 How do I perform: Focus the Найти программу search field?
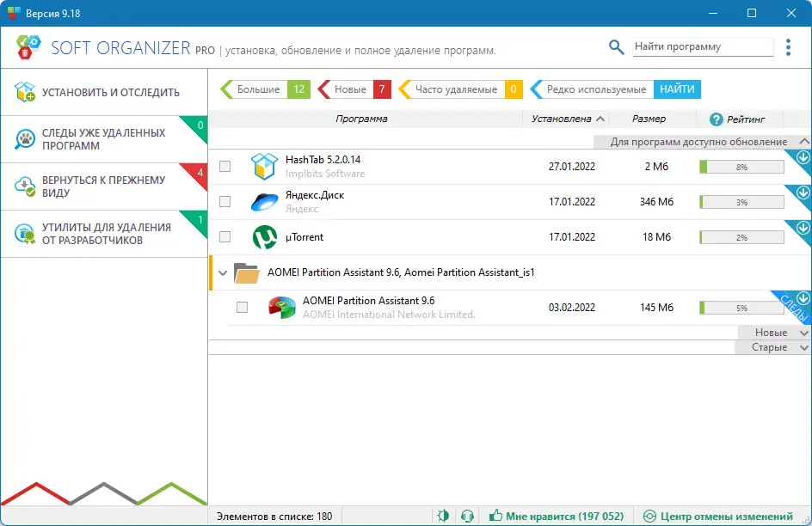(703, 46)
